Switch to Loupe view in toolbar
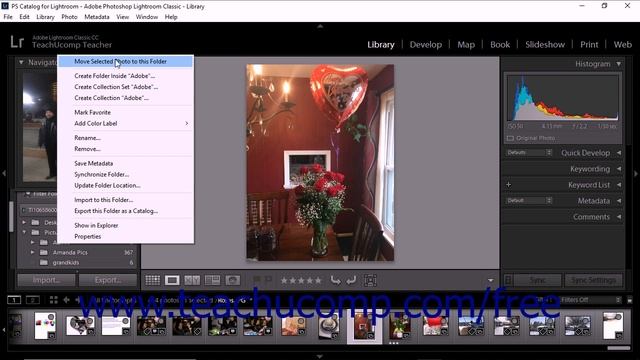This screenshot has height=360, width=640. click(x=172, y=280)
